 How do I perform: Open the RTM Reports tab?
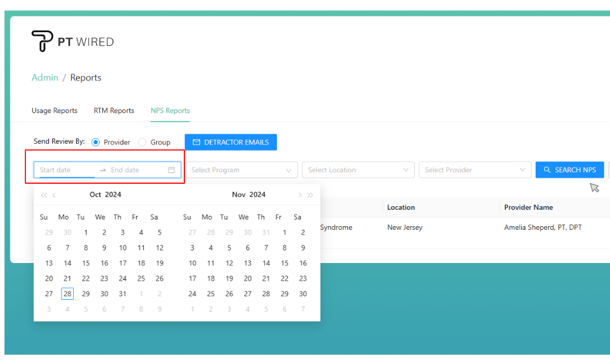pos(114,111)
